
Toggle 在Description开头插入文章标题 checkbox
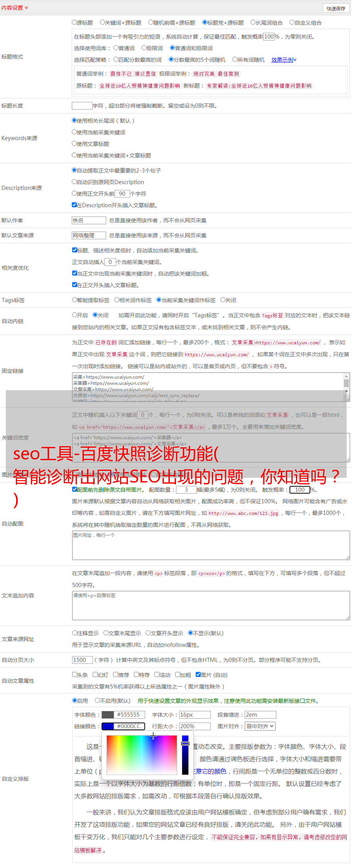(x=74, y=205)
